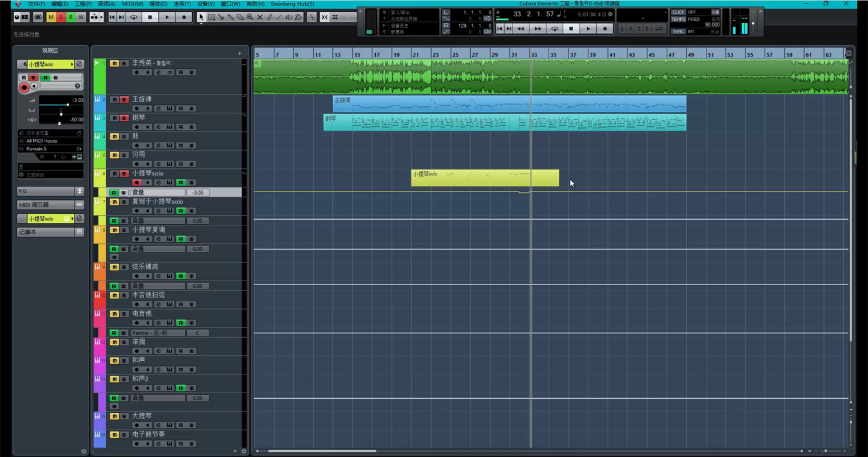
Task: Expand the 记事本 inspector section
Action: (x=50, y=232)
